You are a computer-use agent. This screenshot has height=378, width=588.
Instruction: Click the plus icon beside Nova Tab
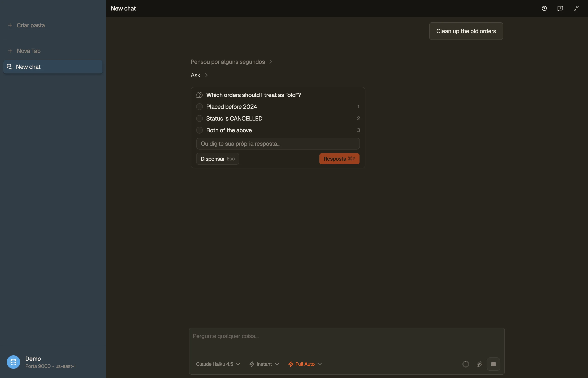[10, 51]
